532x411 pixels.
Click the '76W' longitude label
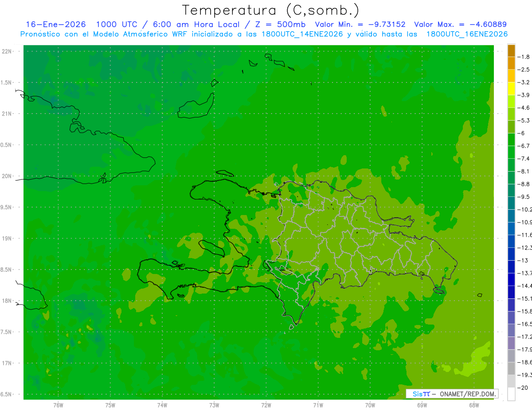tap(58, 405)
